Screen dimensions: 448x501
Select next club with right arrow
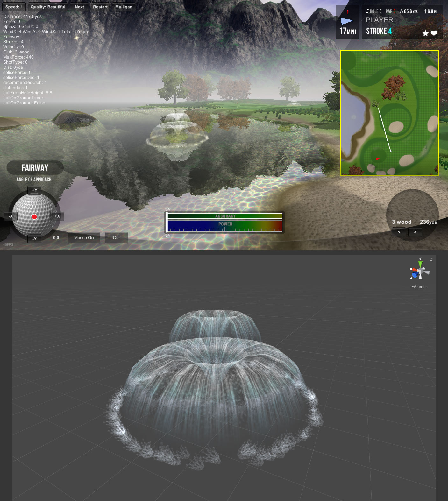coord(415,232)
